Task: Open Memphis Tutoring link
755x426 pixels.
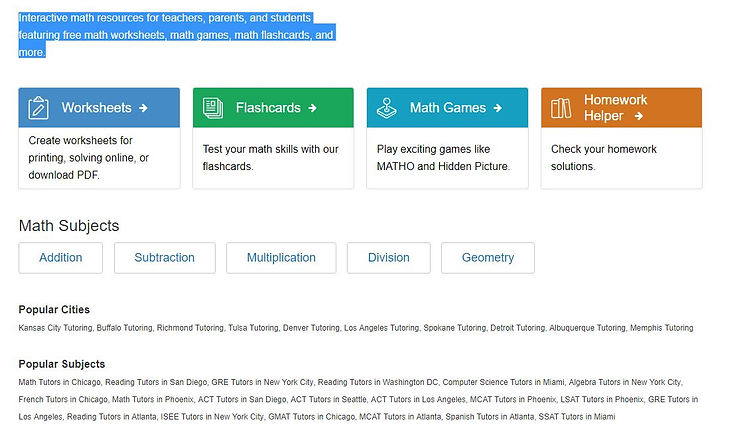Action: click(x=662, y=328)
